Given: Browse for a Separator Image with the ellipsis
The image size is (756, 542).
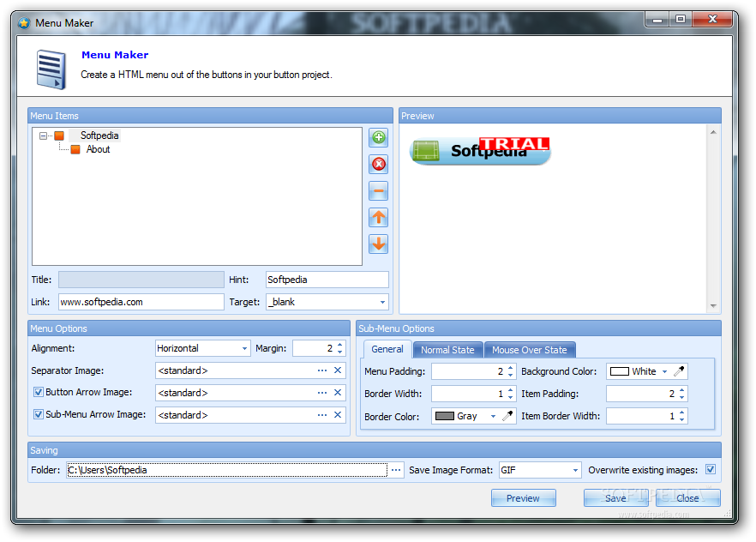Looking at the screenshot, I should coord(322,370).
